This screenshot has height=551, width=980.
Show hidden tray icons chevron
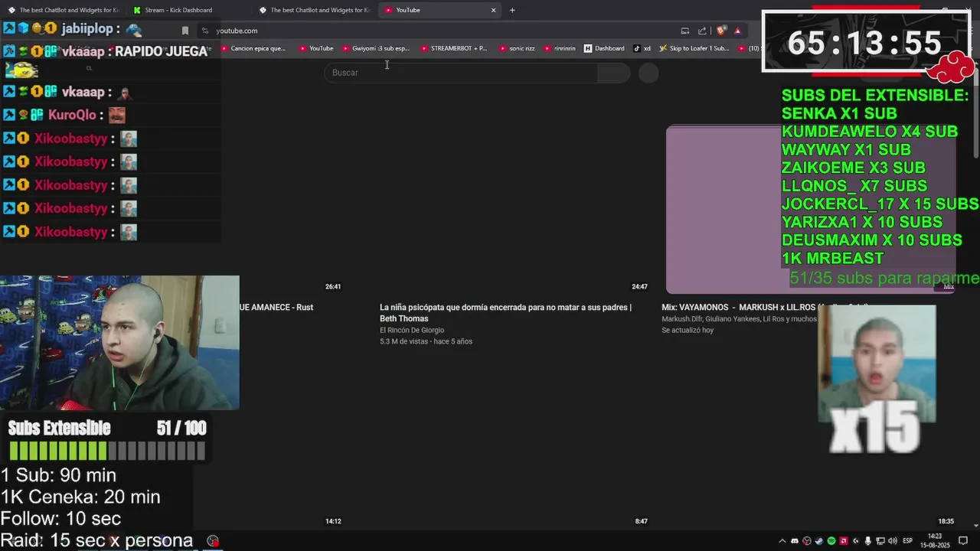[782, 541]
